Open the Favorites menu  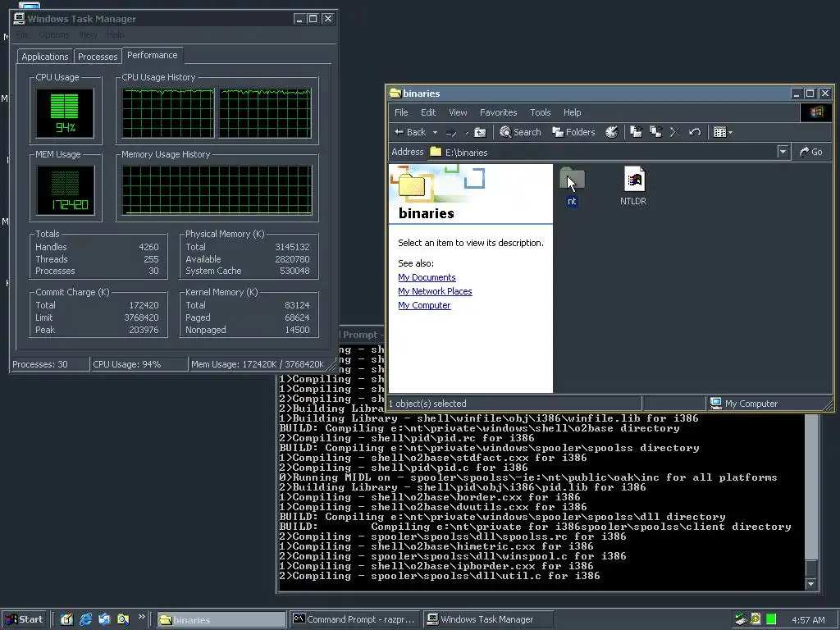pyautogui.click(x=498, y=112)
